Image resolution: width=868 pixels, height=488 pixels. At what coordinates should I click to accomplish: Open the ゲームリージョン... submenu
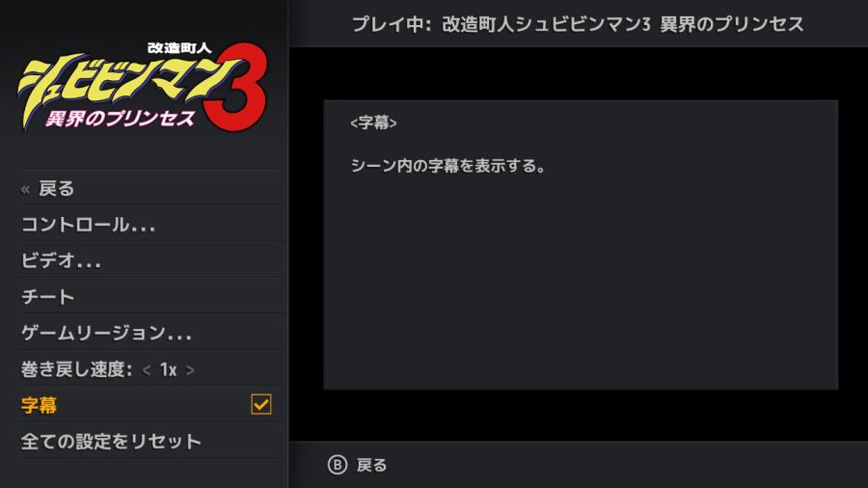pos(151,333)
